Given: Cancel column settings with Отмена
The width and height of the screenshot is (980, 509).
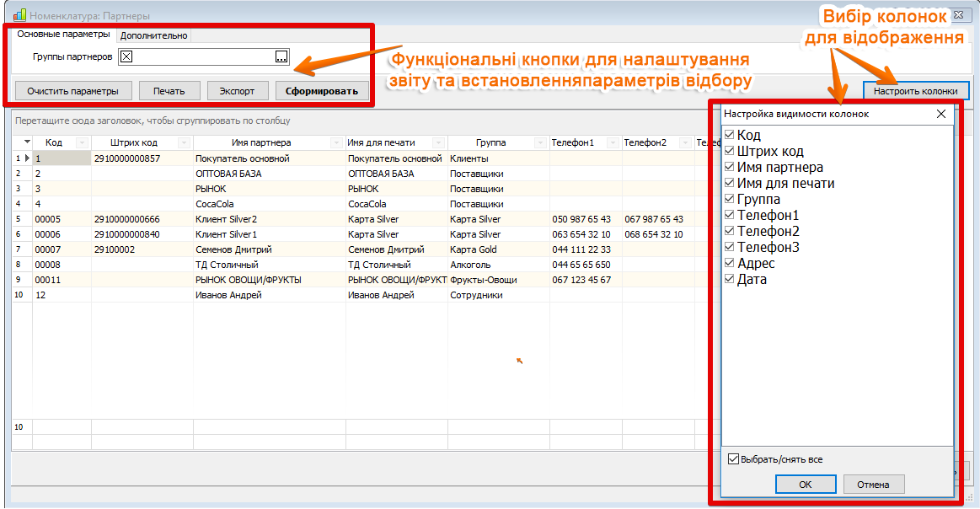Looking at the screenshot, I should click(x=873, y=484).
